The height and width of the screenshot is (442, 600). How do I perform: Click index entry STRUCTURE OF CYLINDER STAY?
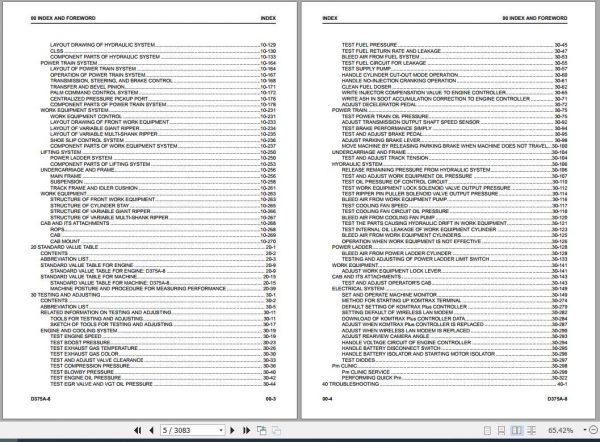[x=90, y=206]
